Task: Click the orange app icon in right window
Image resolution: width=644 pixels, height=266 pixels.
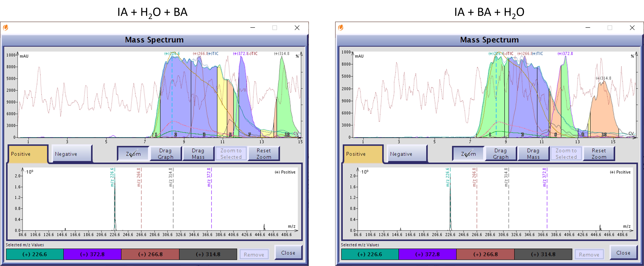Action: 340,28
